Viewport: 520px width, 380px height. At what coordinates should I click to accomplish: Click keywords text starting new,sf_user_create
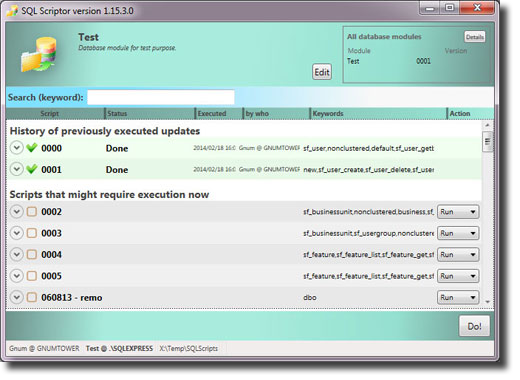[368, 170]
